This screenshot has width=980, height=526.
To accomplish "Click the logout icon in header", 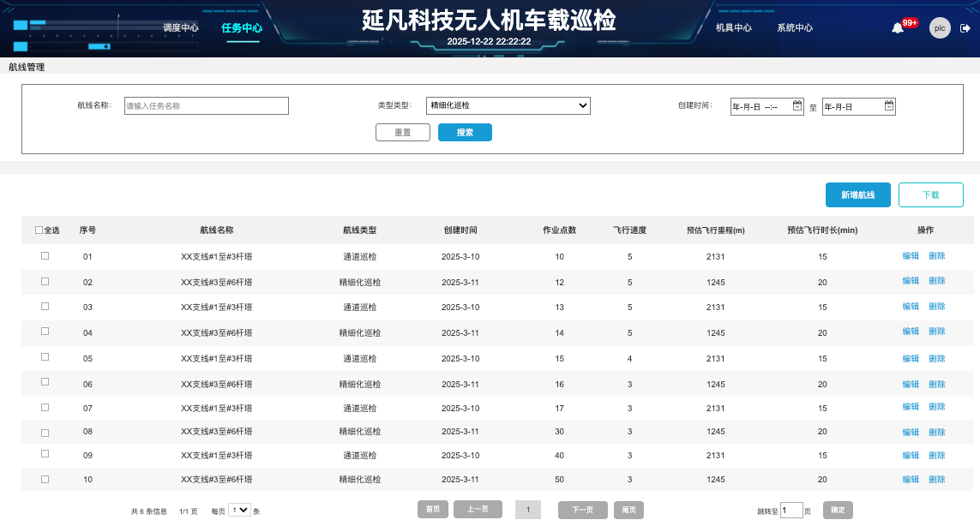I will [965, 28].
